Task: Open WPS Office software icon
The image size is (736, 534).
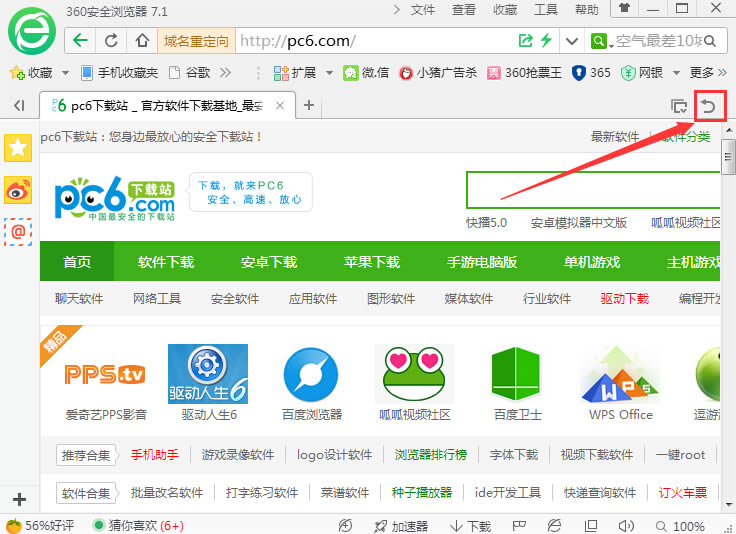Action: tap(620, 375)
